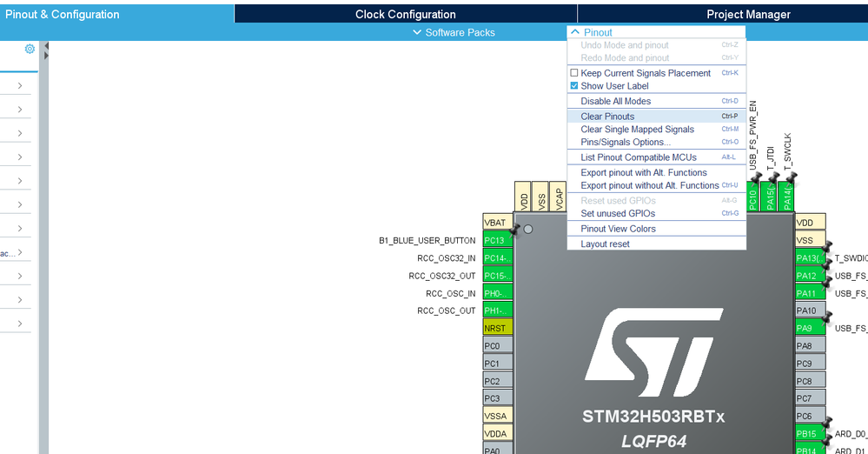This screenshot has width=868, height=454.
Task: Click the VDDA pin
Action: point(498,433)
